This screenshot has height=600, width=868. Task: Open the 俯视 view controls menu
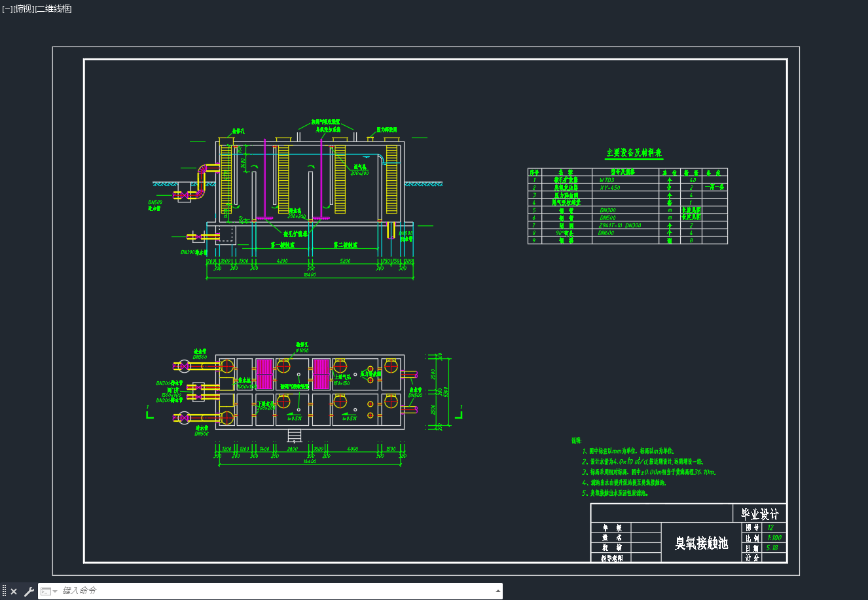(x=24, y=9)
